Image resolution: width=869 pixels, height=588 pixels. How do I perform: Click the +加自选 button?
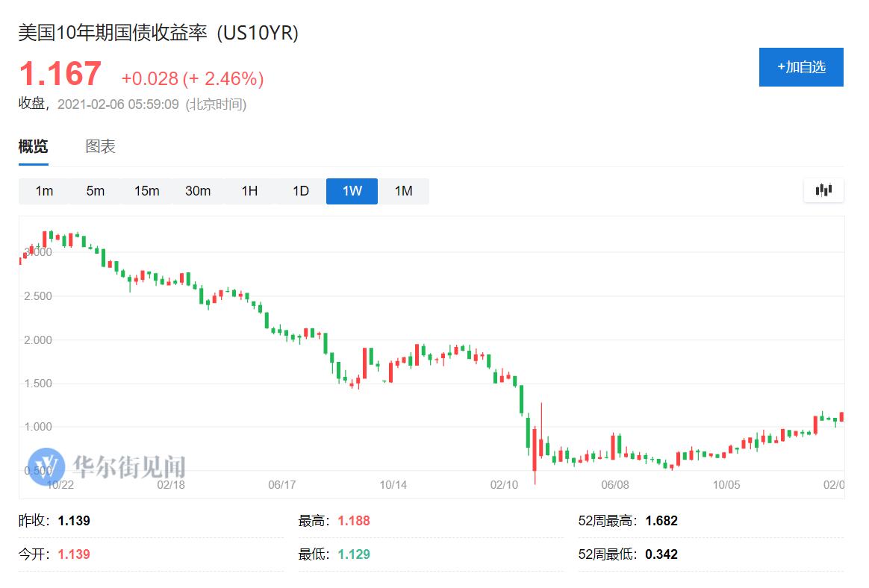[801, 66]
